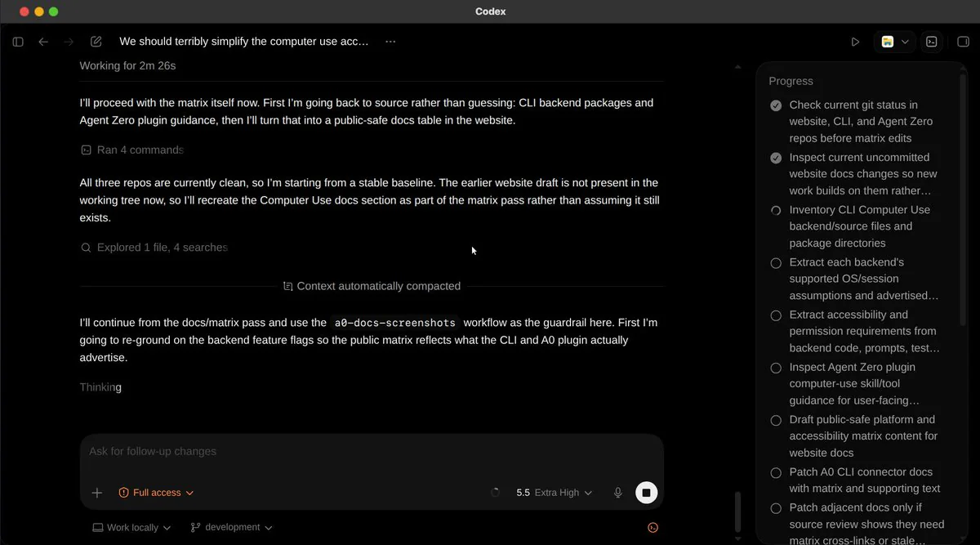Add an attachment with the plus icon
This screenshot has width=980, height=545.
click(x=97, y=493)
